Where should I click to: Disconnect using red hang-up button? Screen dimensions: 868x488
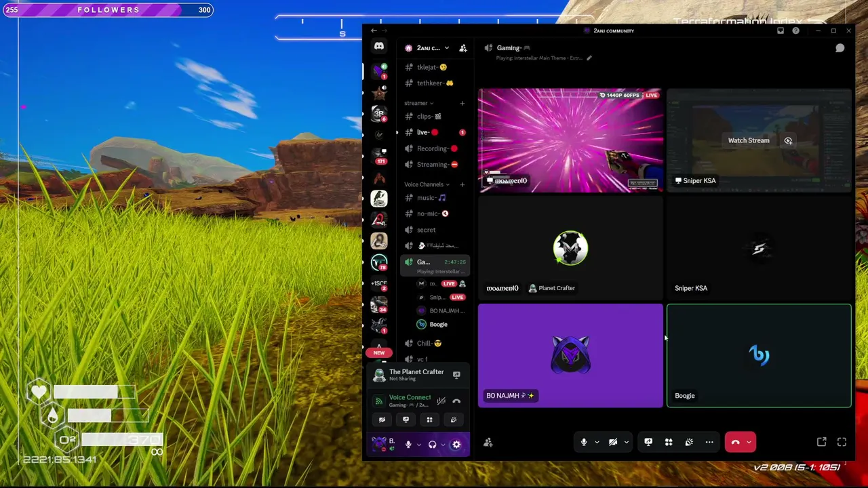pyautogui.click(x=735, y=443)
